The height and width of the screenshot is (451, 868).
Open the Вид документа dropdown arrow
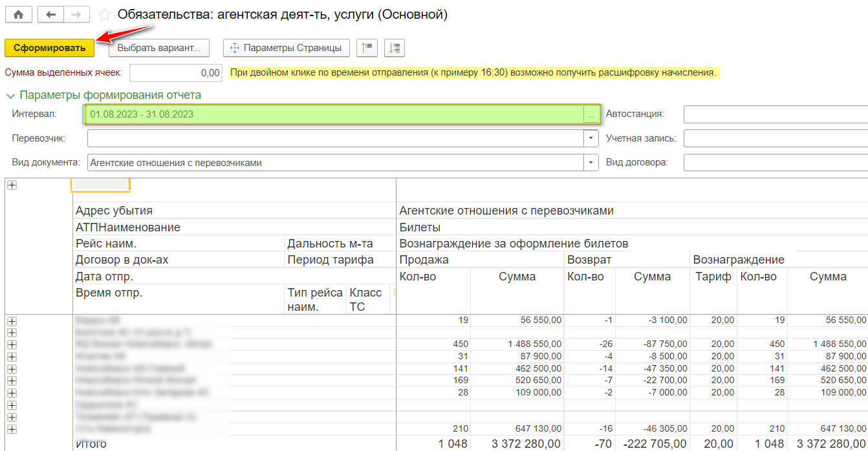591,163
